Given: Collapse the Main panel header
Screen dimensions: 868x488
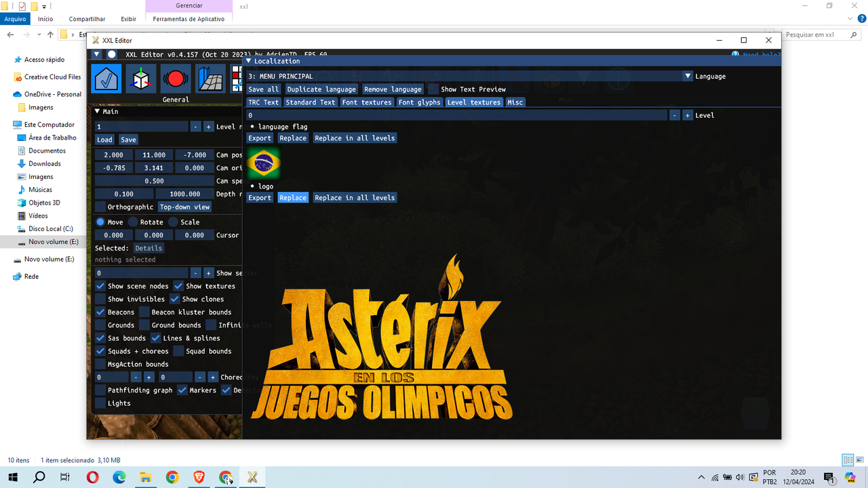Looking at the screenshot, I should pos(97,111).
